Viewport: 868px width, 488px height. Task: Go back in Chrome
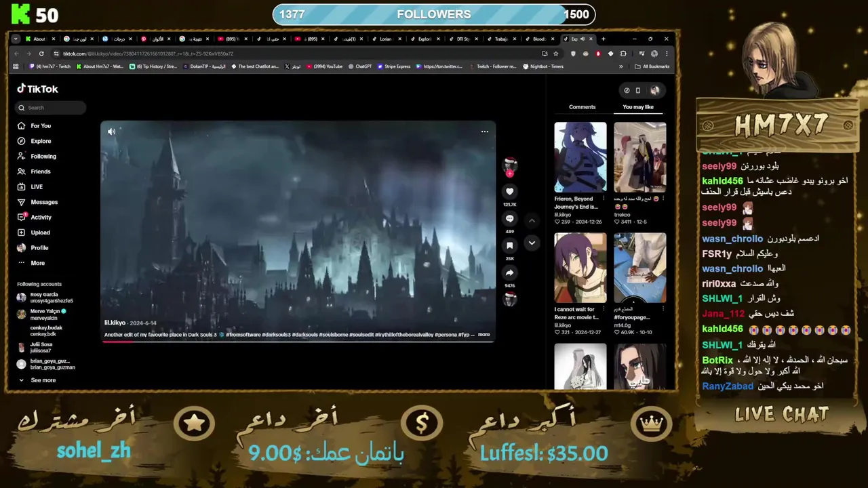click(x=16, y=54)
